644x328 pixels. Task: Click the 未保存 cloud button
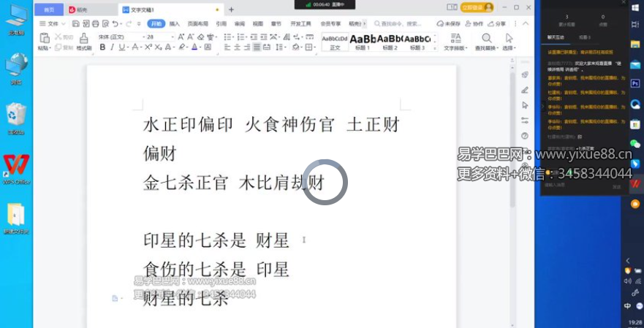(x=449, y=24)
